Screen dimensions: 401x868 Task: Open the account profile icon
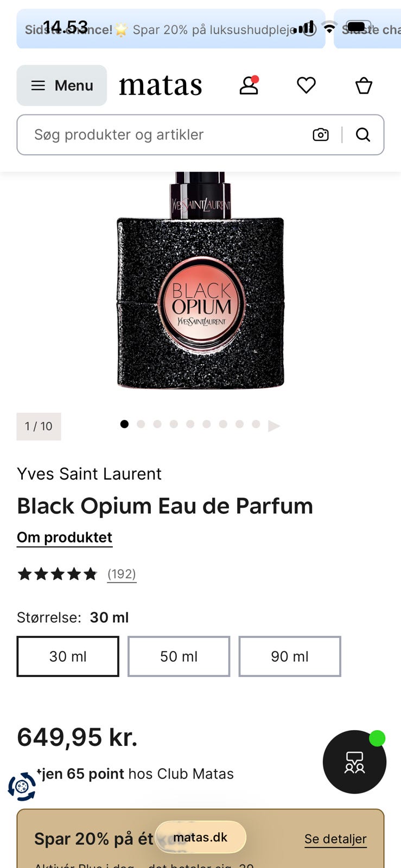[x=249, y=85]
